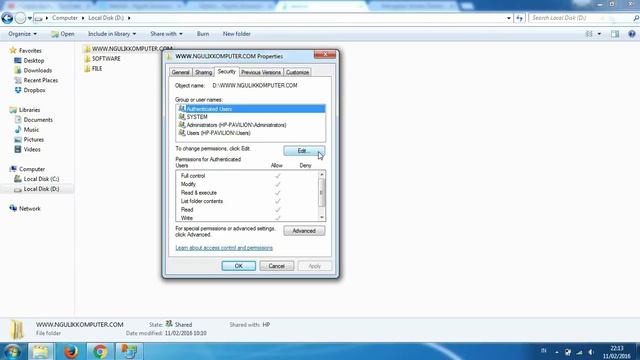640x360 pixels.
Task: Click Computer in the address bar
Action: pos(65,18)
